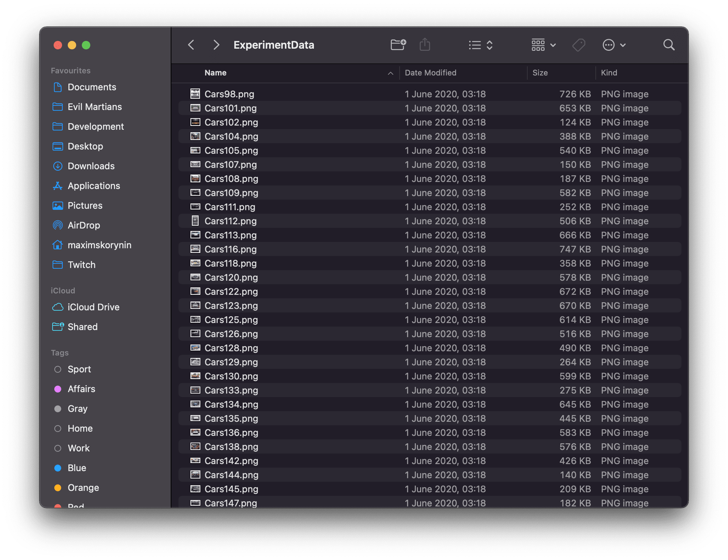Filter by the Orange color tag
The width and height of the screenshot is (728, 560).
(83, 488)
